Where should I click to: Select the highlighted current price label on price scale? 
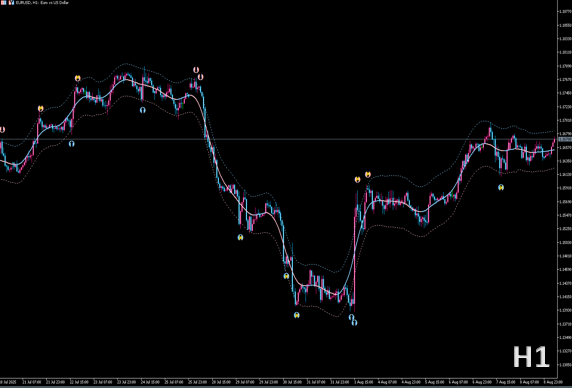coord(565,139)
